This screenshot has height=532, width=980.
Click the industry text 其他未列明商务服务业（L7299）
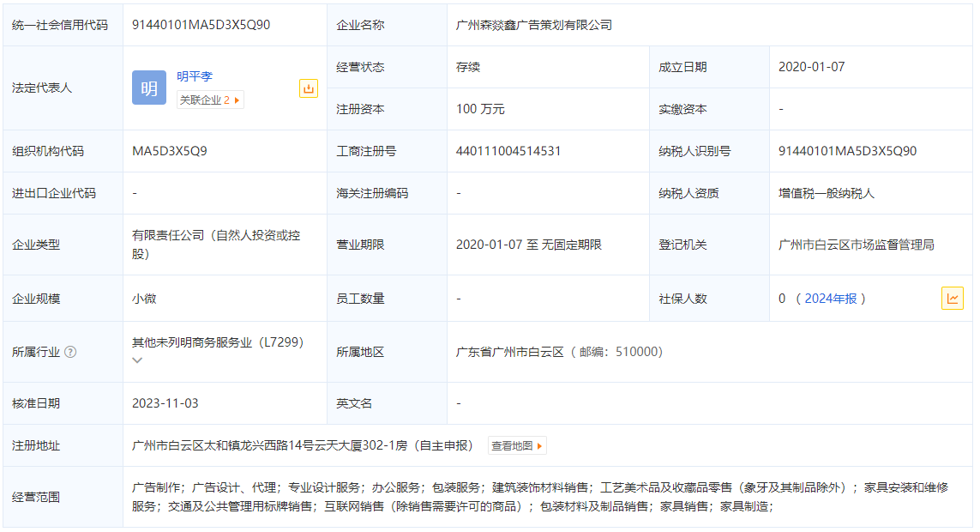pyautogui.click(x=218, y=342)
